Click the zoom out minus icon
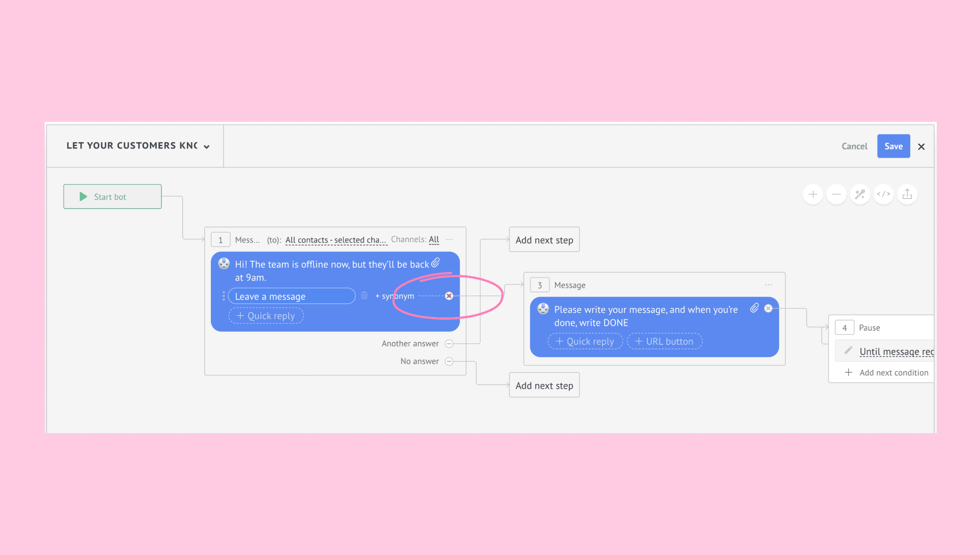Image resolution: width=980 pixels, height=555 pixels. point(836,194)
